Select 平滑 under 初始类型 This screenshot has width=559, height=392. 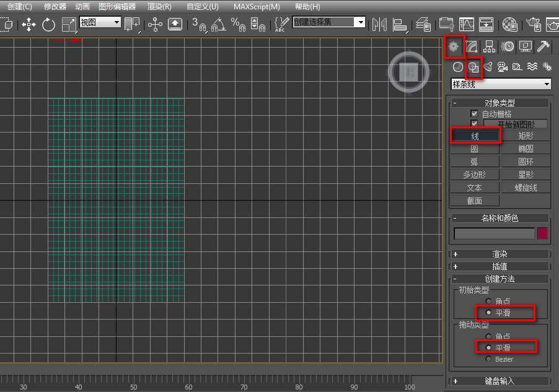[x=488, y=313]
